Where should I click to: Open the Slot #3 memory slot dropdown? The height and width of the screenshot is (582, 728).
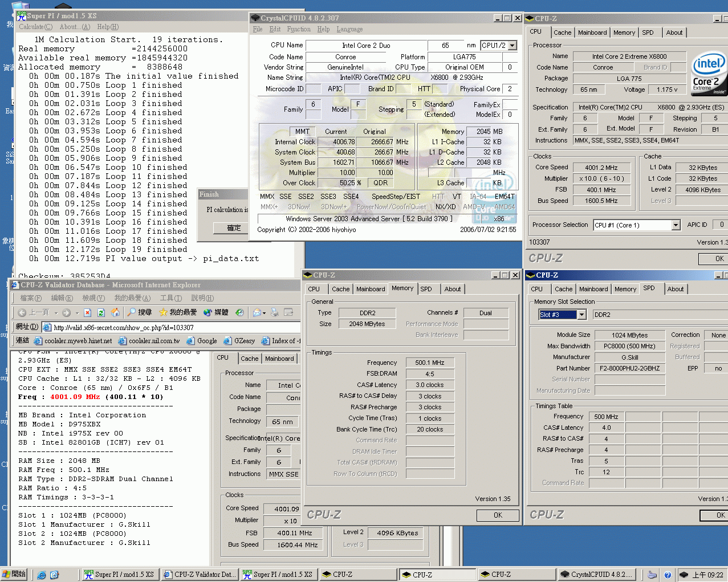(x=581, y=315)
